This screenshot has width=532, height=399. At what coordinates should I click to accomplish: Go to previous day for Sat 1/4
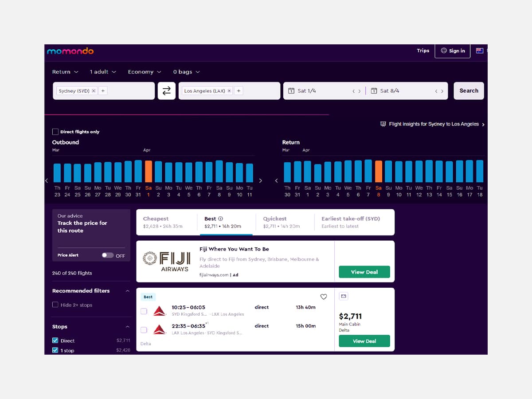354,91
